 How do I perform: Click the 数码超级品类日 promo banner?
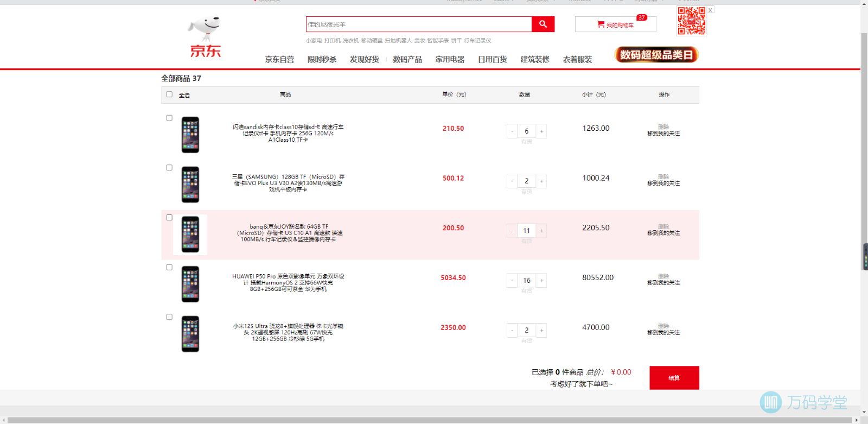[x=656, y=55]
